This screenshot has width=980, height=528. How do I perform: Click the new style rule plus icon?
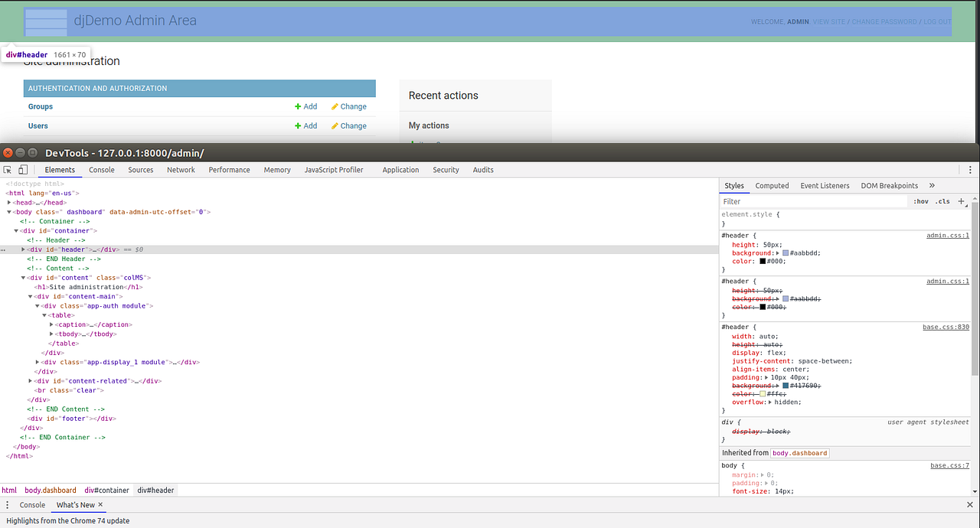962,201
